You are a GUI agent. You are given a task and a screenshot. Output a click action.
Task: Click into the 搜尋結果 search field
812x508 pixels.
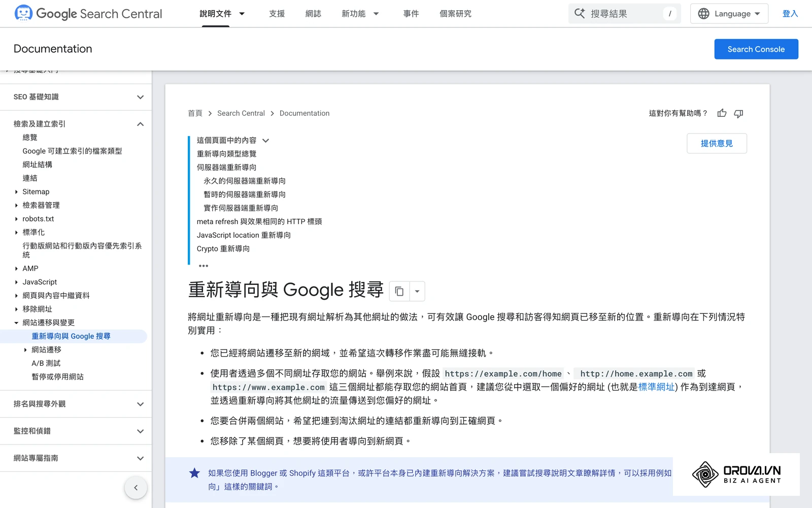tap(625, 14)
